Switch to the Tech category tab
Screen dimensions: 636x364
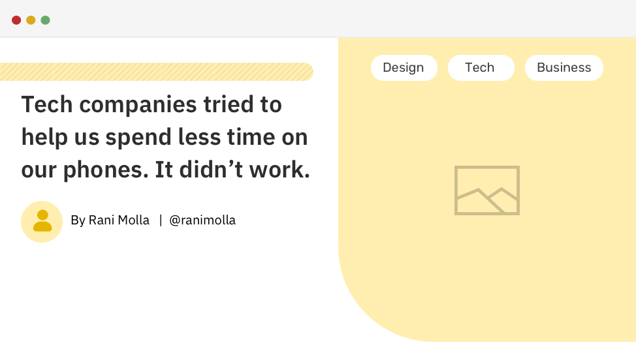[x=481, y=68]
